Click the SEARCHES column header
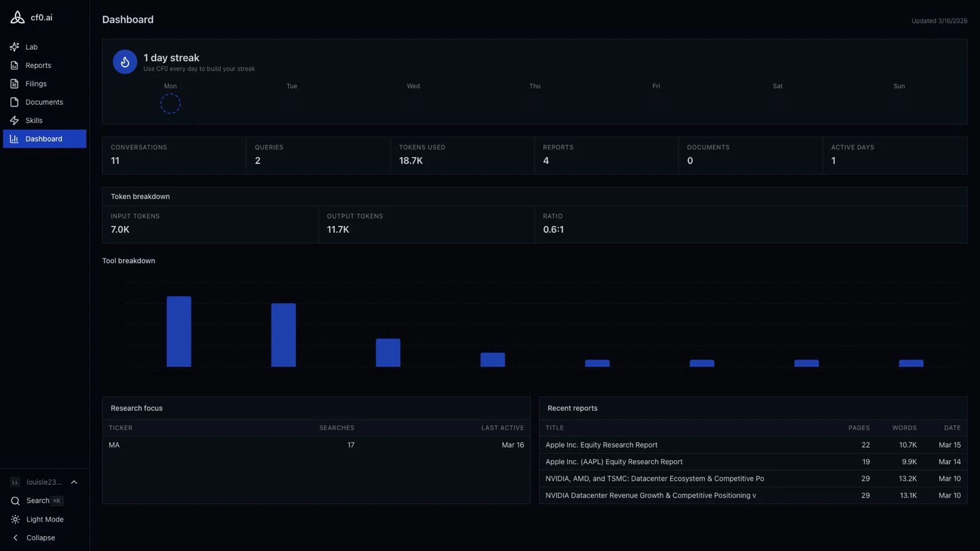Viewport: 980px width, 551px height. [x=337, y=428]
